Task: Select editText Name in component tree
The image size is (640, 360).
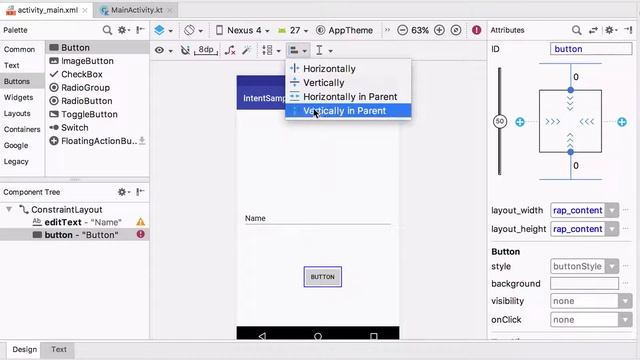Action: pyautogui.click(x=76, y=222)
